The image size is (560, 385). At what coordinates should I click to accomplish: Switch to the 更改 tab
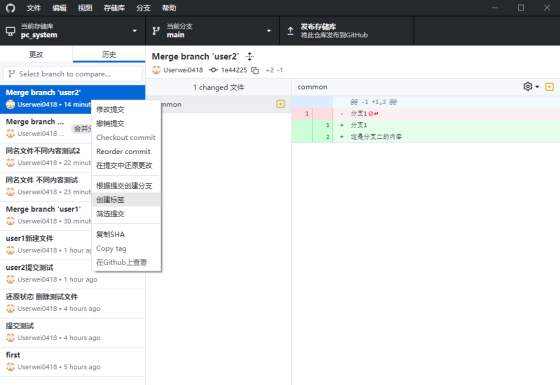[36, 54]
